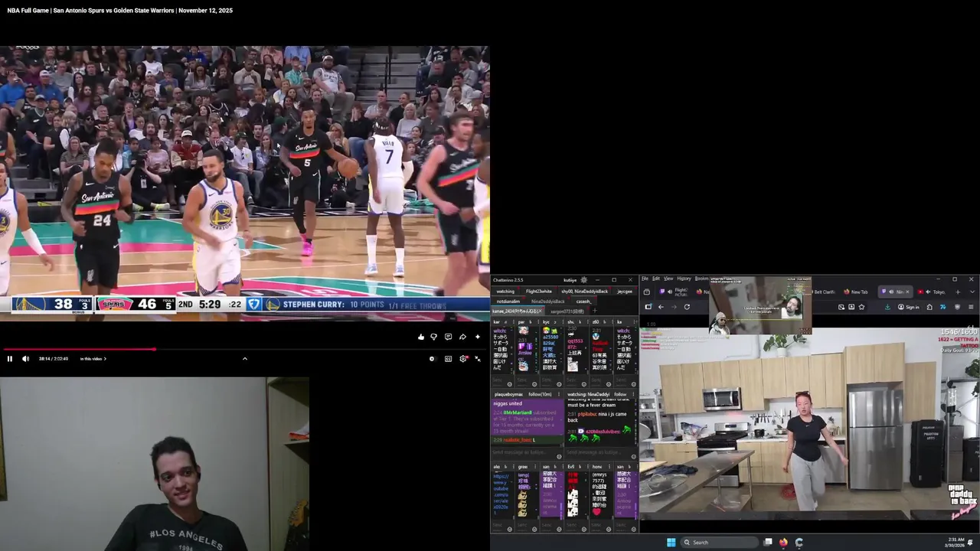This screenshot has height=551, width=980.
Task: Switch to 'shy00, NinaDaddyisBack' tab
Action: click(585, 292)
